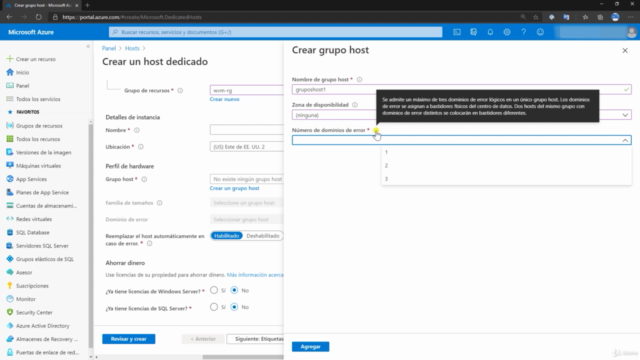640x360 pixels.
Task: Click the info icon next to Zona de disponibilidad
Action: click(x=355, y=105)
